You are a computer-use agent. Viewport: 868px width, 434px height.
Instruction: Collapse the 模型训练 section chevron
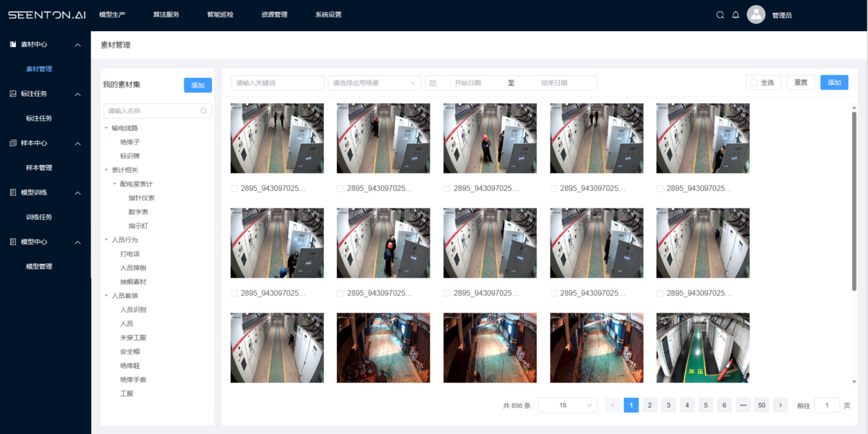click(x=77, y=192)
